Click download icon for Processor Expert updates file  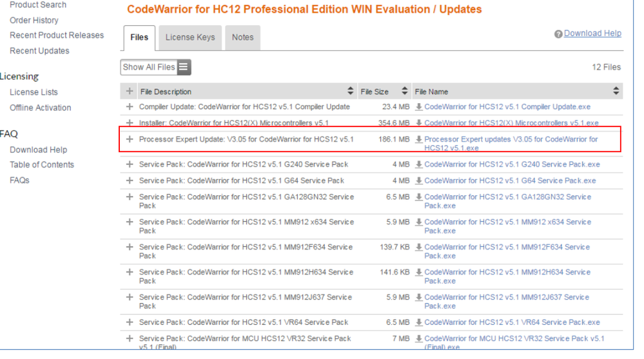coord(419,139)
